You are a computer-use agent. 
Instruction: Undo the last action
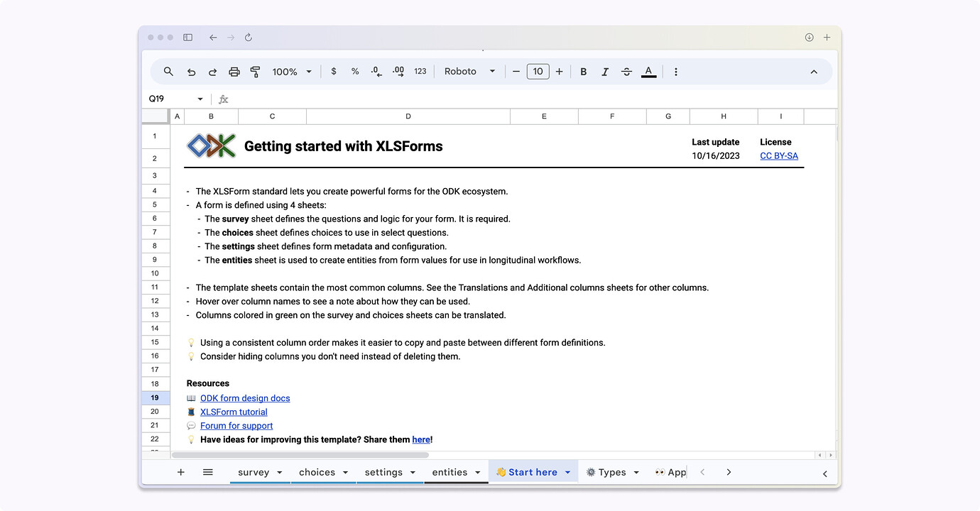click(191, 72)
